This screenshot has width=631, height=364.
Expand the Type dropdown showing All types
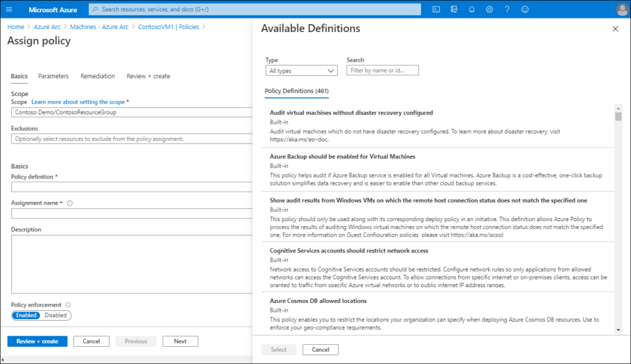(x=301, y=71)
